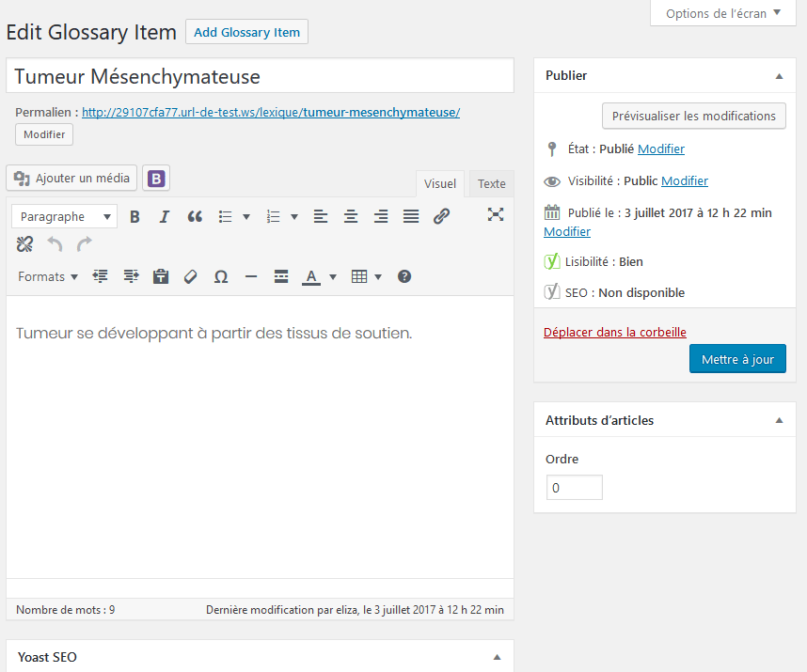Insert a blockquote

click(x=195, y=217)
